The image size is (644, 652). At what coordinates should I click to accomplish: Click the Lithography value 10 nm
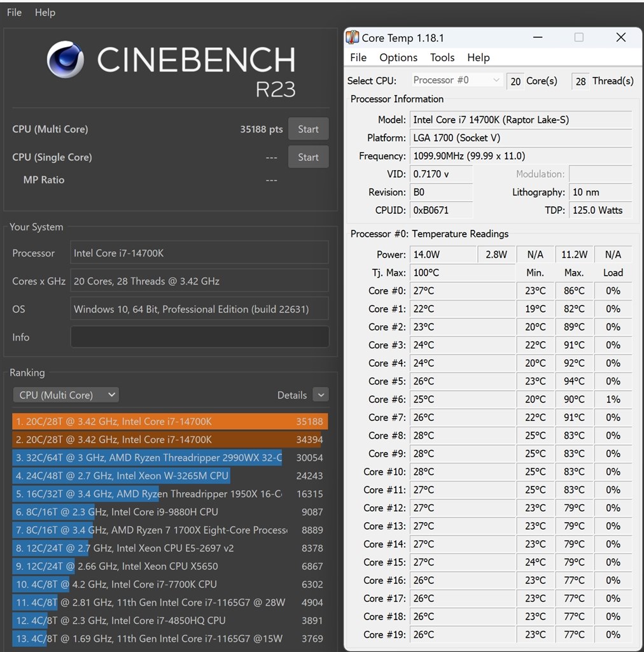(x=601, y=192)
